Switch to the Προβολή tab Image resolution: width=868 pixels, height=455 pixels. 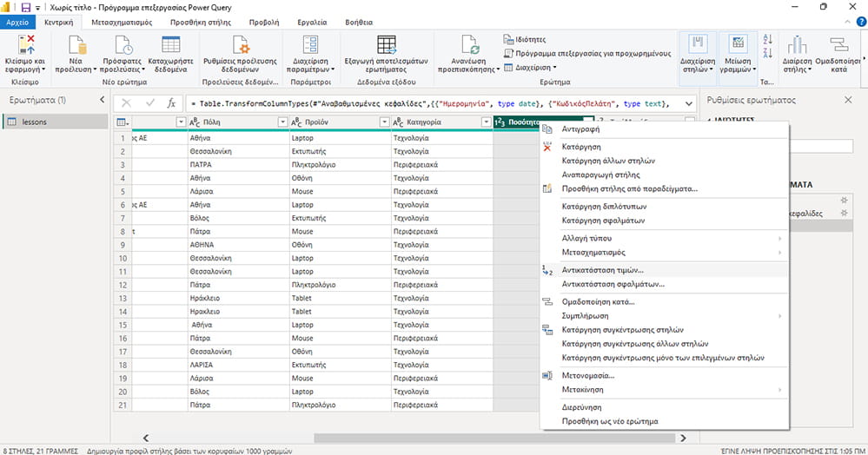pyautogui.click(x=264, y=22)
